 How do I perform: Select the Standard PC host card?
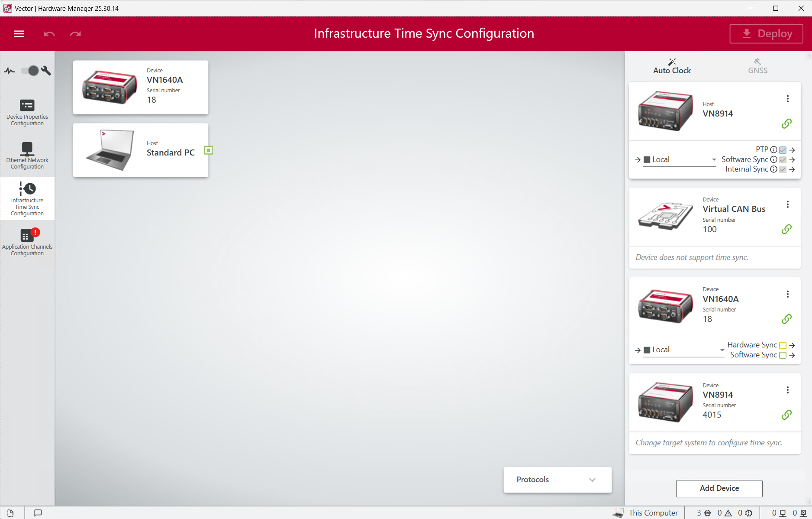[x=141, y=150]
